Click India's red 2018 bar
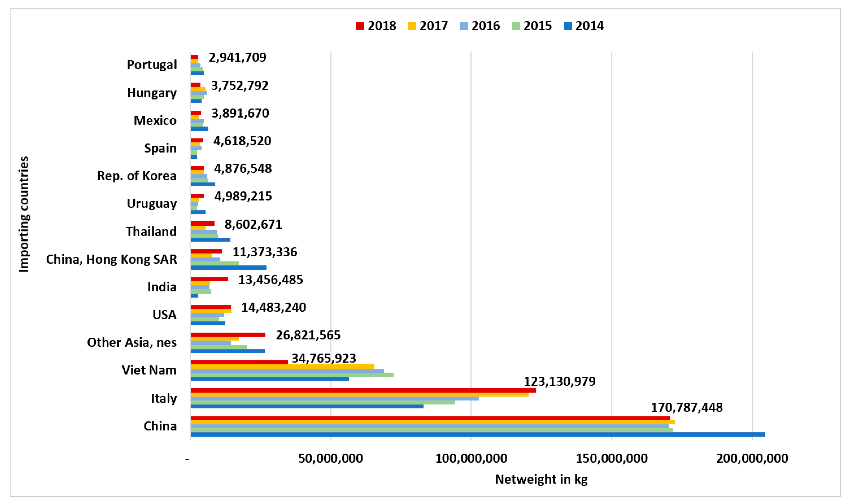 (x=209, y=279)
